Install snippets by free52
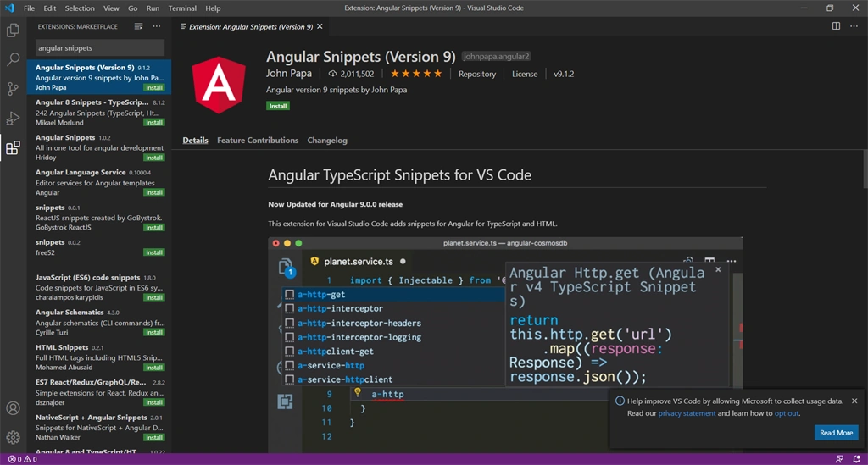The height and width of the screenshot is (465, 868). tap(154, 252)
